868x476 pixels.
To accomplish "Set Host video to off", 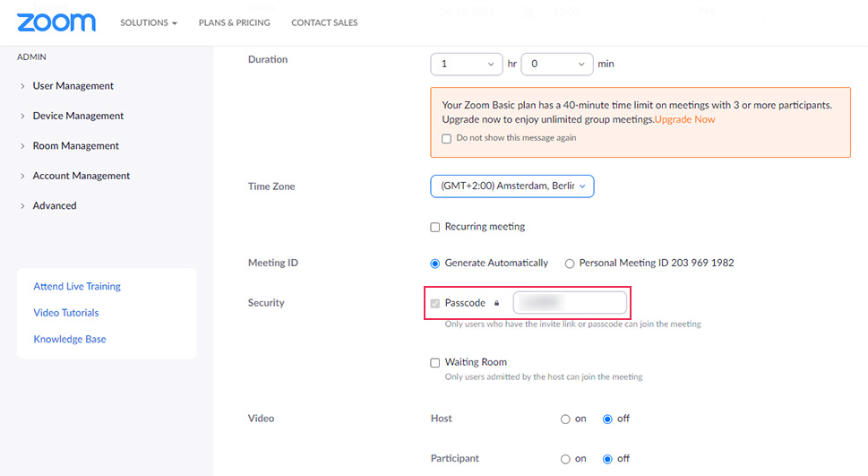I will 607,420.
